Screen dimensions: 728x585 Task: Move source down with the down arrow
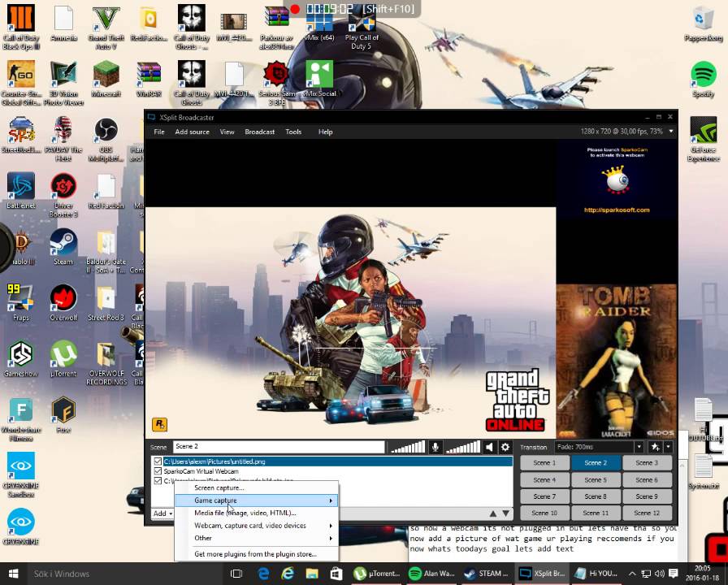(505, 513)
